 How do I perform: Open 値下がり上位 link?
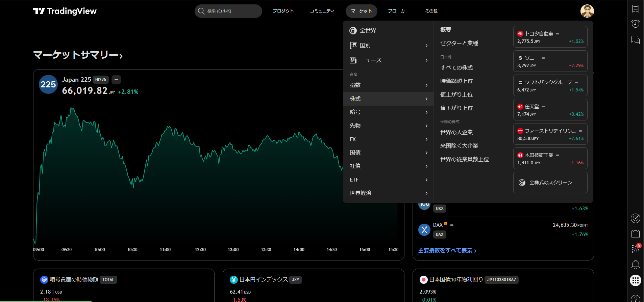(x=456, y=108)
